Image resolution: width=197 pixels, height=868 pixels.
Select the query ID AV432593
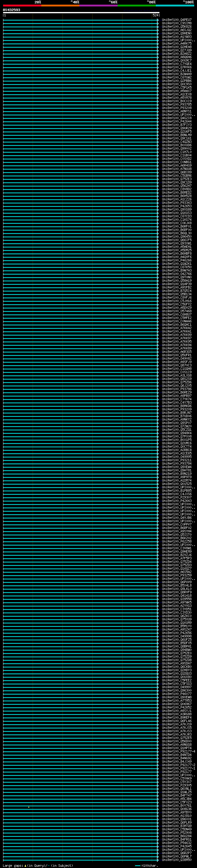(x=11, y=10)
